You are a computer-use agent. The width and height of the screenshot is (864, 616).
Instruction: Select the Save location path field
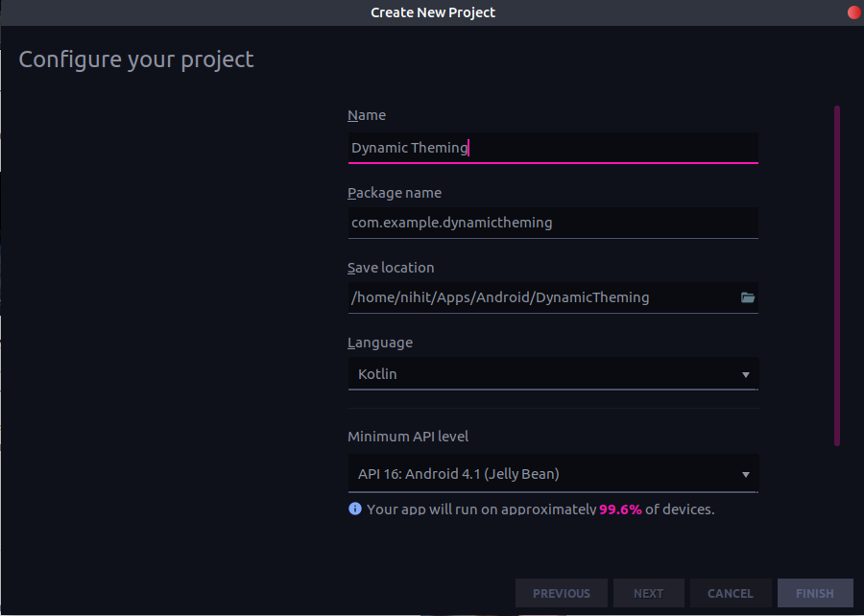point(538,297)
